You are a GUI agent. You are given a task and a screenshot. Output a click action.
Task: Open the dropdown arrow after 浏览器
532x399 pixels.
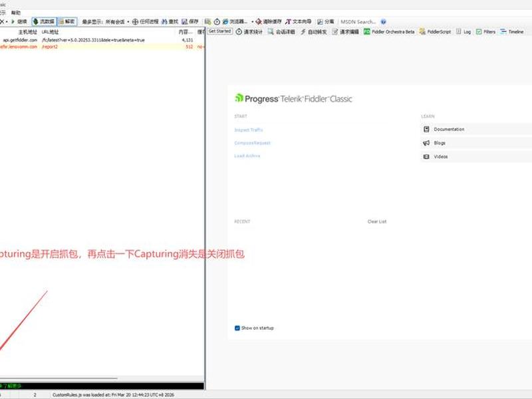pos(253,22)
